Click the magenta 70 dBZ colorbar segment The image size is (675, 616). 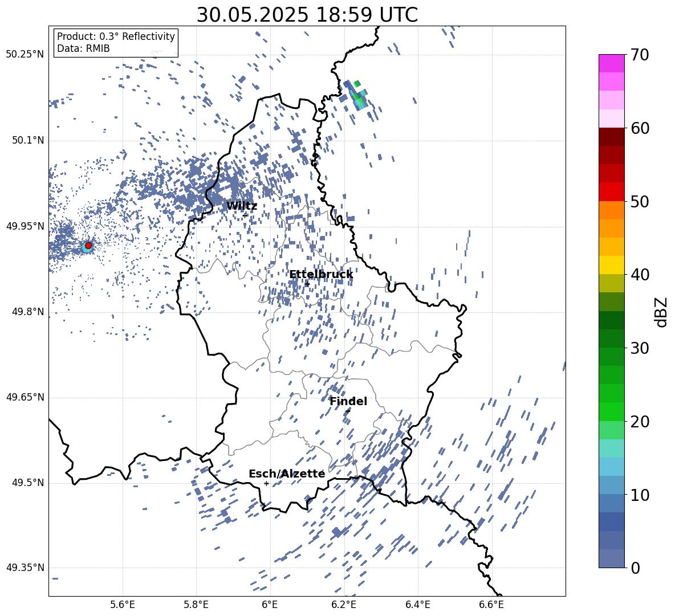[x=611, y=63]
